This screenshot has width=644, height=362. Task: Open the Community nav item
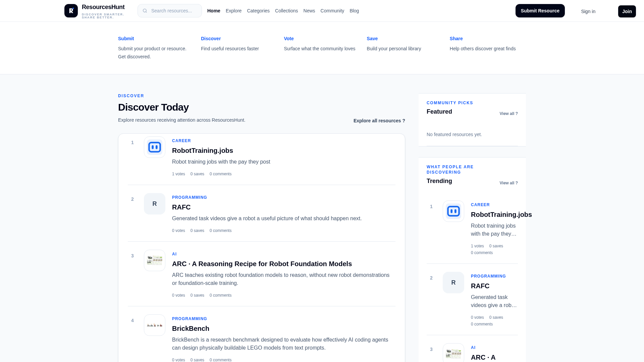pyautogui.click(x=332, y=11)
